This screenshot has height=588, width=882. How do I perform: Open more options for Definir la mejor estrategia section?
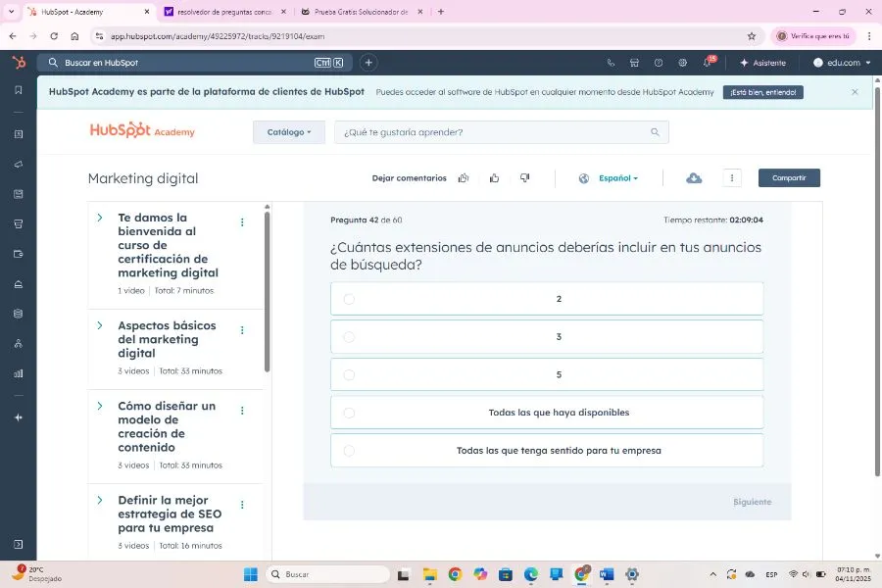click(x=242, y=505)
